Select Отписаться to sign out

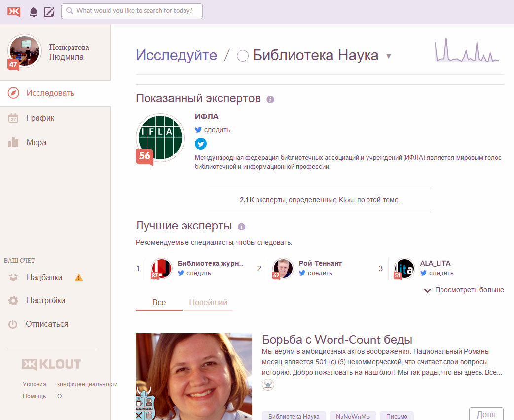[x=47, y=324]
